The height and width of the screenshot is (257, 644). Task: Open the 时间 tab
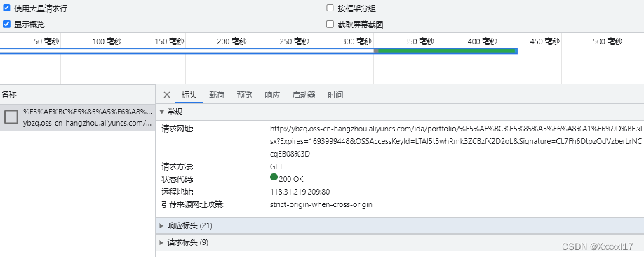point(335,95)
